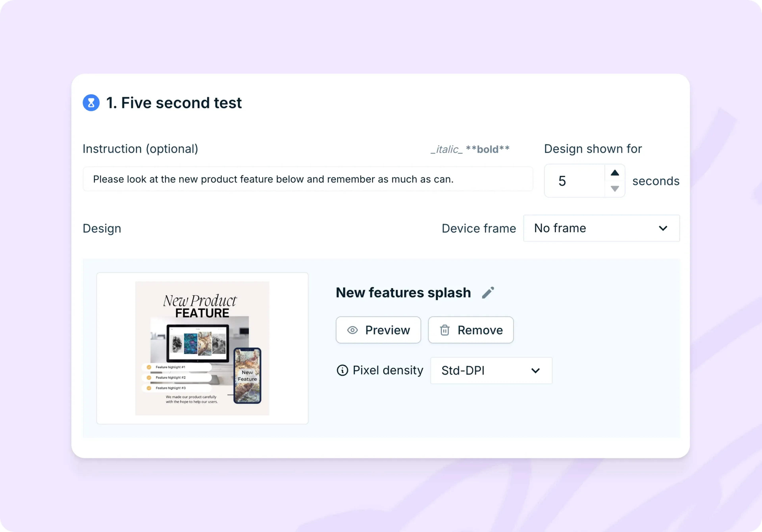The image size is (762, 532).
Task: Click the pencil icon to rename New features splash
Action: (x=488, y=292)
